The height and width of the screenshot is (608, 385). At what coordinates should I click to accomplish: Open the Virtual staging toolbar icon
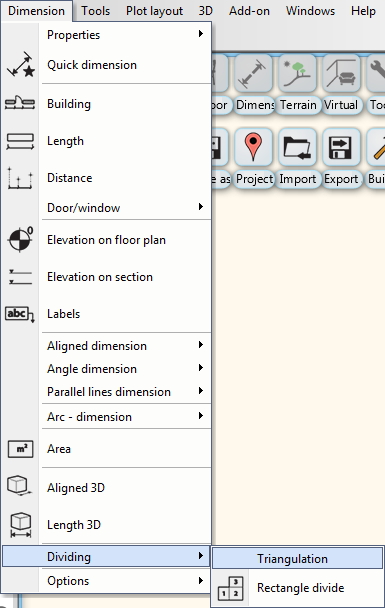coord(341,73)
